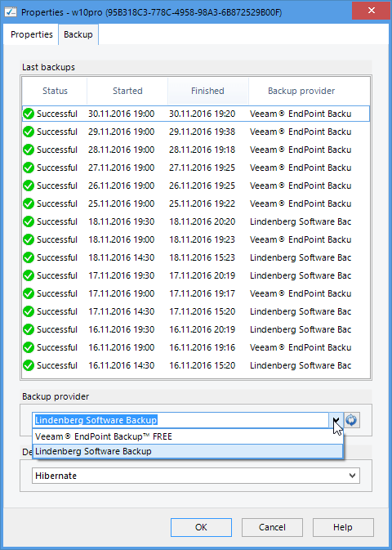The width and height of the screenshot is (392, 550).
Task: Click green check icon of 18.11.2016 19:30 backup
Action: pyautogui.click(x=29, y=221)
